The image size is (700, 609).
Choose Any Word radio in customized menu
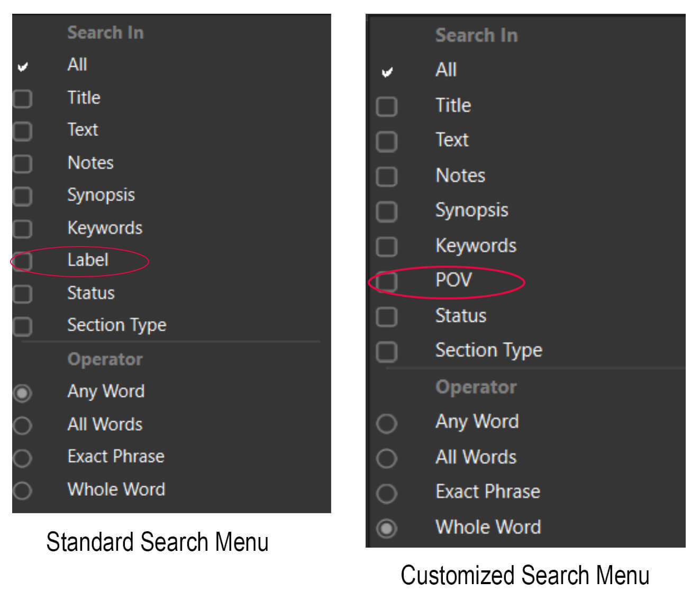[386, 423]
